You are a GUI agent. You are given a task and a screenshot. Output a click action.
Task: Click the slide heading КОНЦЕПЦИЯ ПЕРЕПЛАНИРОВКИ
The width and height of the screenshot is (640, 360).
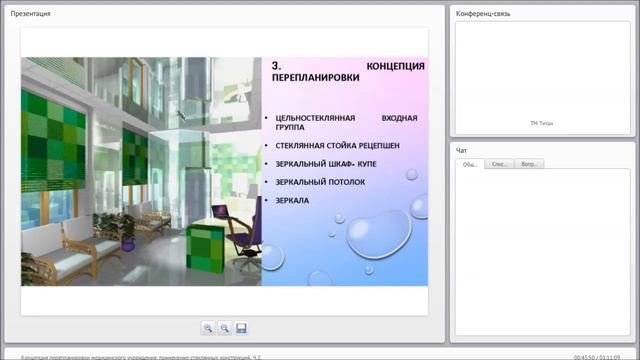tap(348, 71)
